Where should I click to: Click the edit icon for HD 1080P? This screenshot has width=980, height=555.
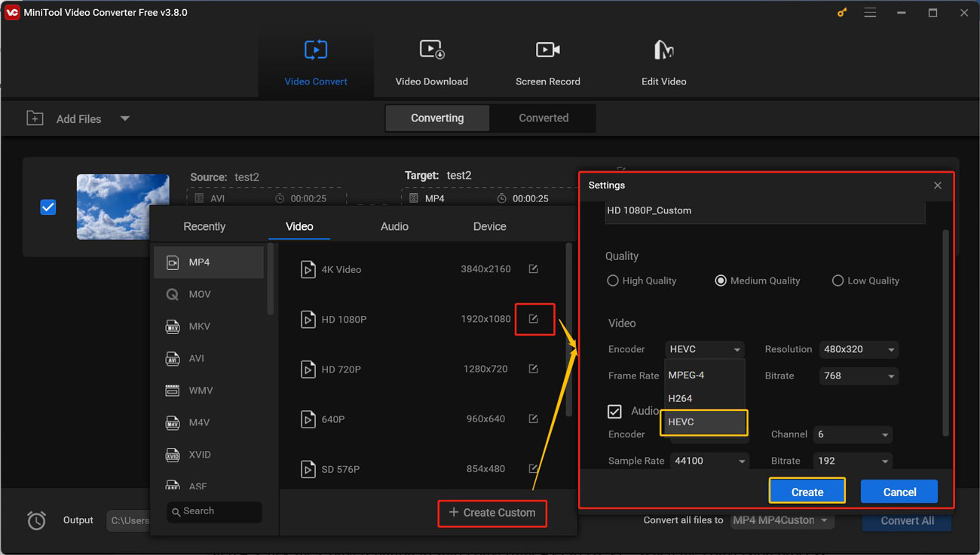coord(533,319)
